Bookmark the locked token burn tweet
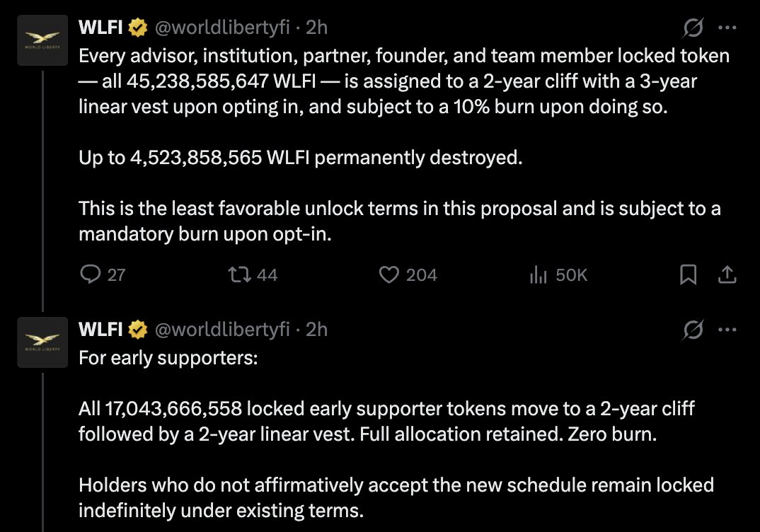 pos(688,274)
